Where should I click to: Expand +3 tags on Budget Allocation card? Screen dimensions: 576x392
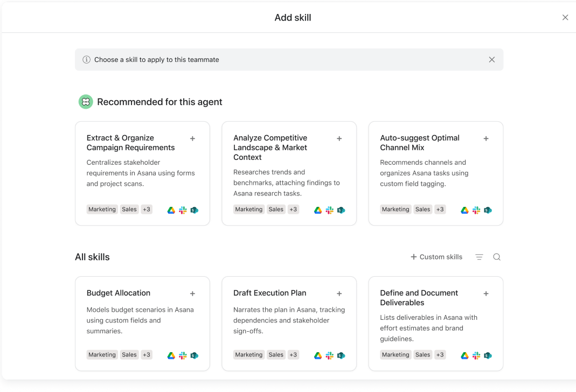coord(147,354)
